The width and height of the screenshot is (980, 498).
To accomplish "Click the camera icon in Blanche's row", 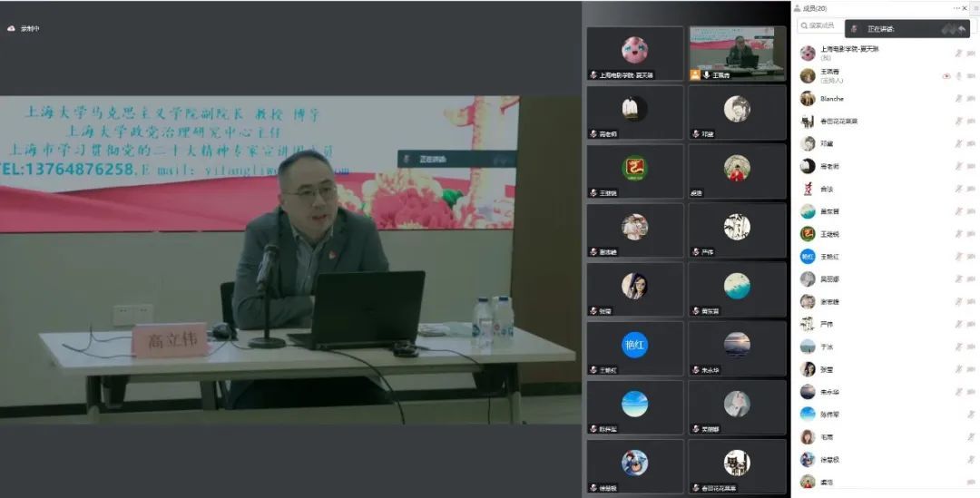I will pos(971,99).
